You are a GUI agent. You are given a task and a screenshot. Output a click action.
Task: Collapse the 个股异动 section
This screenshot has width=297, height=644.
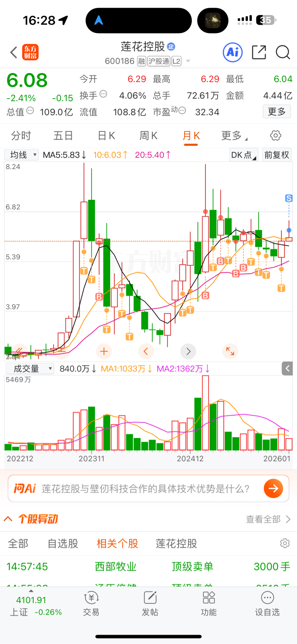[x=8, y=519]
